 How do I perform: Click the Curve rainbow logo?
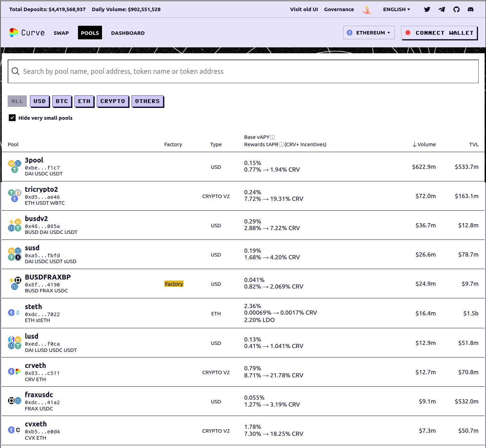point(14,33)
